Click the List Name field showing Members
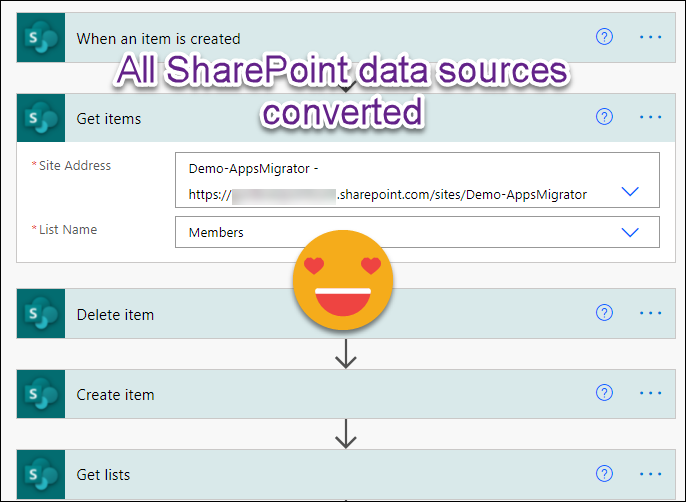The height and width of the screenshot is (502, 686). [417, 232]
